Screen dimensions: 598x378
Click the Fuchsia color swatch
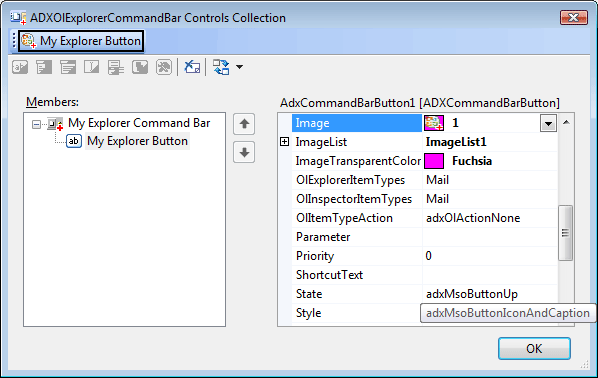click(434, 161)
